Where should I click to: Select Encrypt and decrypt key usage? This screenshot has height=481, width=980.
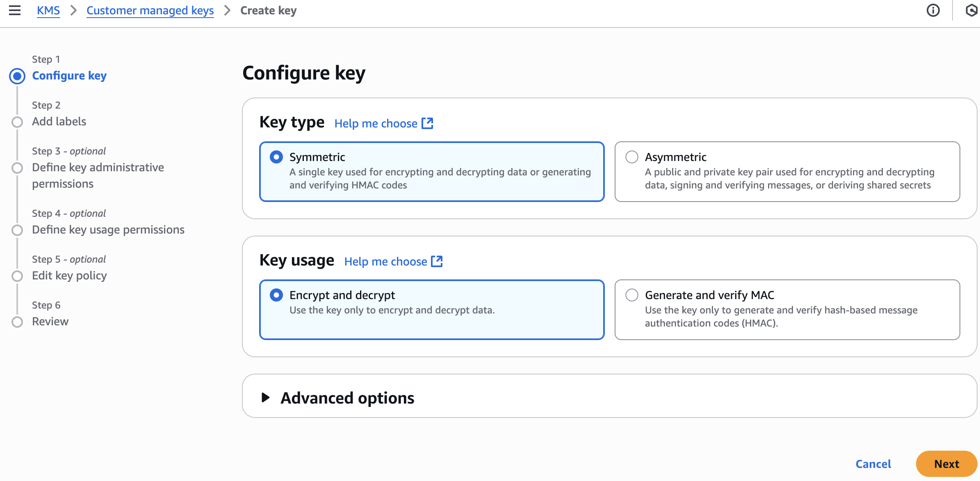[x=276, y=295]
